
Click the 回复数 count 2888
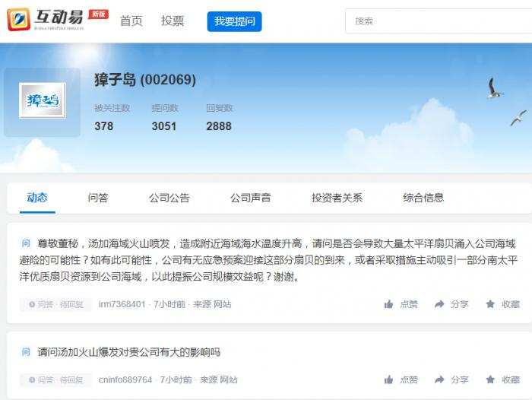tap(219, 126)
